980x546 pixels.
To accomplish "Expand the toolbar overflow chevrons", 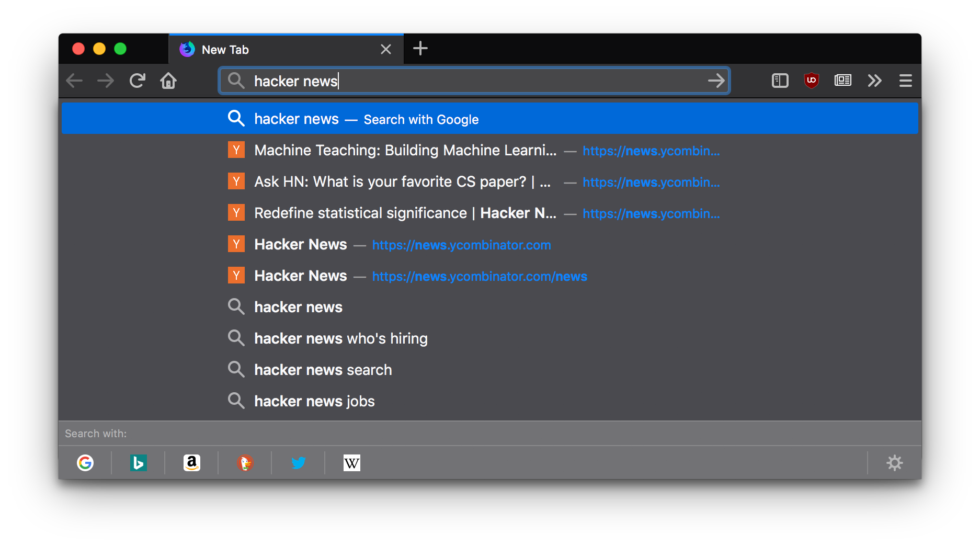I will tap(874, 81).
